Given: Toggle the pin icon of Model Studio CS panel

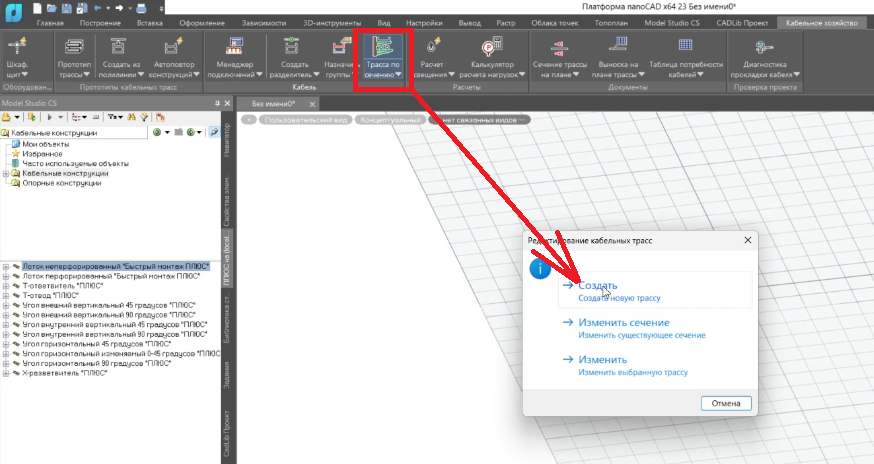Looking at the screenshot, I should coord(217,103).
